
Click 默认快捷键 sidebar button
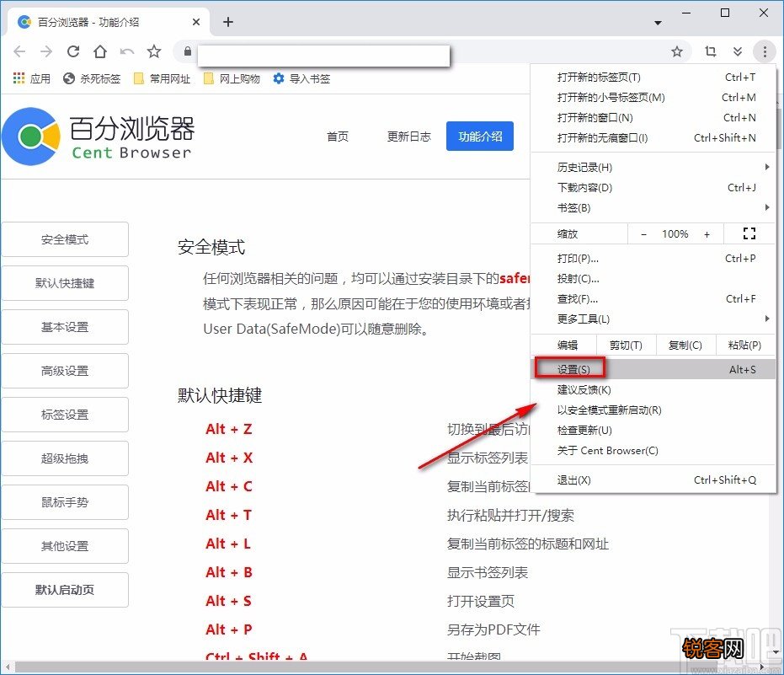click(65, 283)
